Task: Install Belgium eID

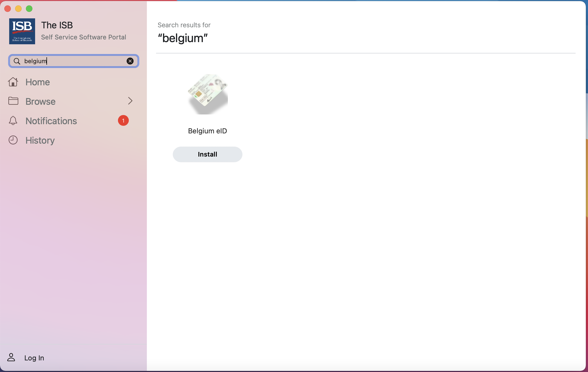Action: 207,154
